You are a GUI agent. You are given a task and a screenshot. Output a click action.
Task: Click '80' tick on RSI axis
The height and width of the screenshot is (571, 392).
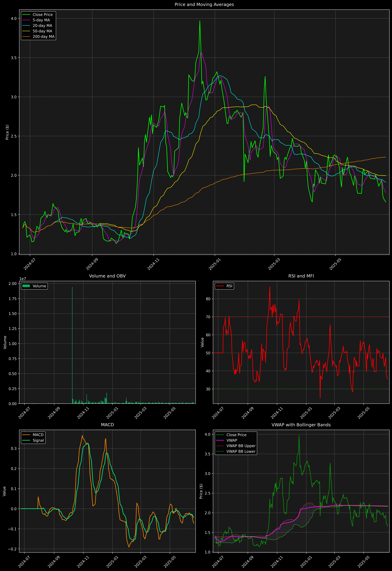tap(208, 299)
